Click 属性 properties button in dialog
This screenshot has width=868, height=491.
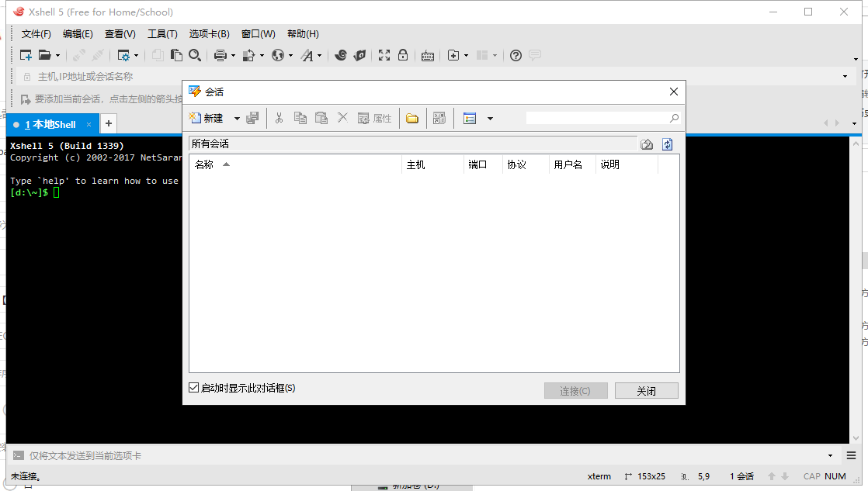click(x=375, y=119)
